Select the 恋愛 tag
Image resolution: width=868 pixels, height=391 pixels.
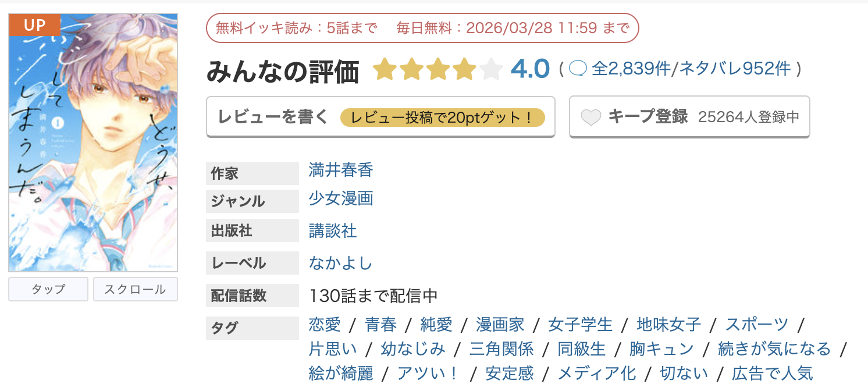point(323,324)
